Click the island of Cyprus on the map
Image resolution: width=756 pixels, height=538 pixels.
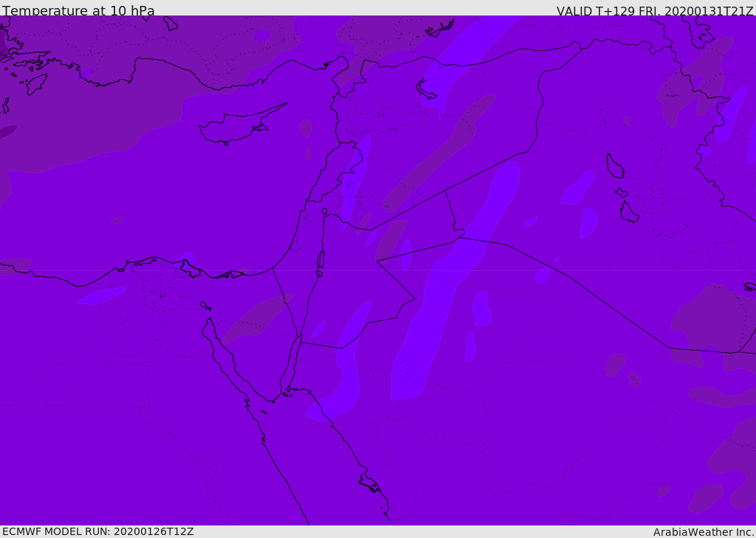[x=241, y=125]
